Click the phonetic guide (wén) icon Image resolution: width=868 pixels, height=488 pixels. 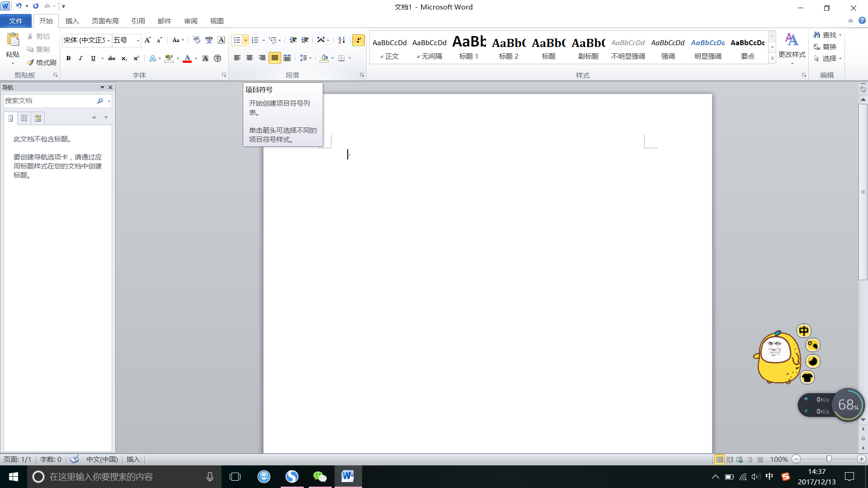pos(208,40)
